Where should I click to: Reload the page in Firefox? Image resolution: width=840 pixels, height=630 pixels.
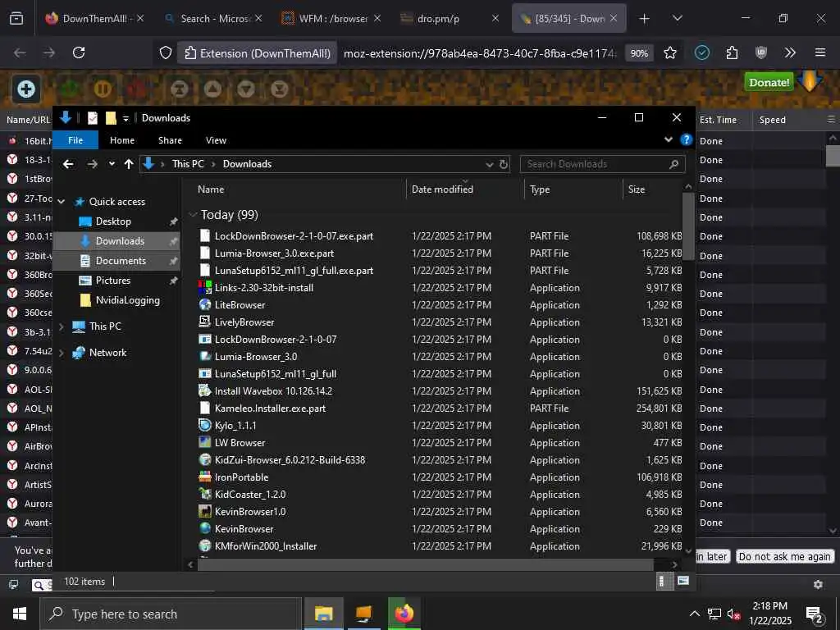tap(79, 52)
